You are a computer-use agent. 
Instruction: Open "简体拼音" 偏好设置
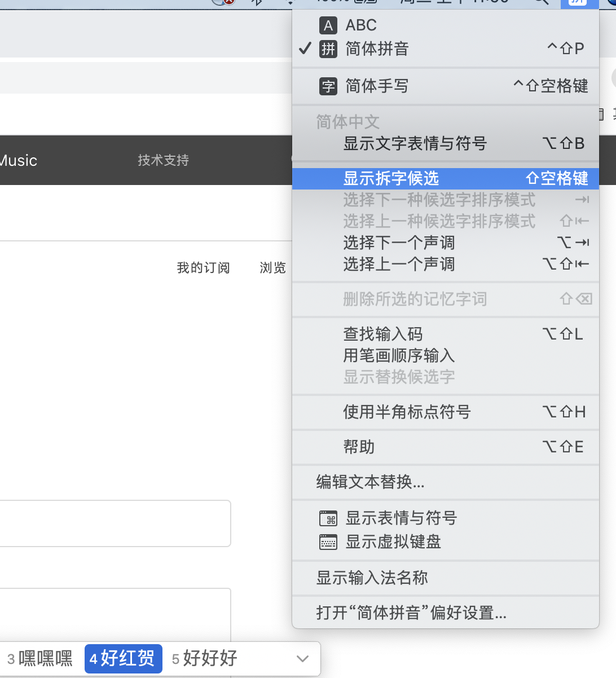coord(411,613)
